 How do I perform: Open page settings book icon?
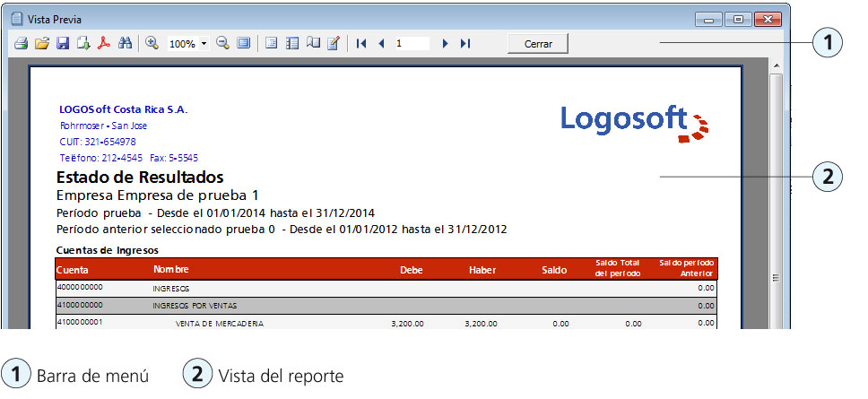[312, 43]
